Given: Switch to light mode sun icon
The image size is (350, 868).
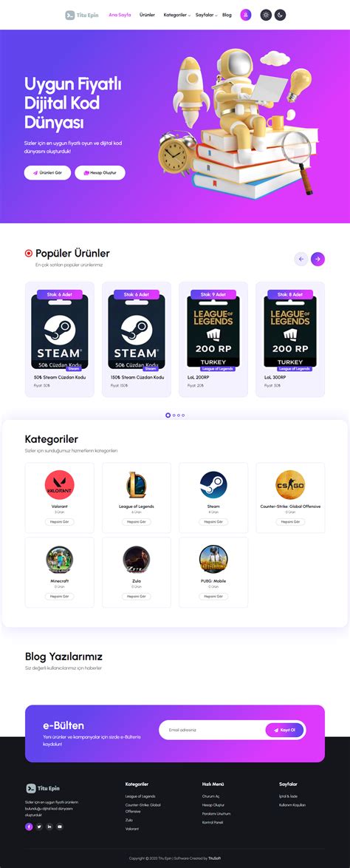Looking at the screenshot, I should coord(266,15).
